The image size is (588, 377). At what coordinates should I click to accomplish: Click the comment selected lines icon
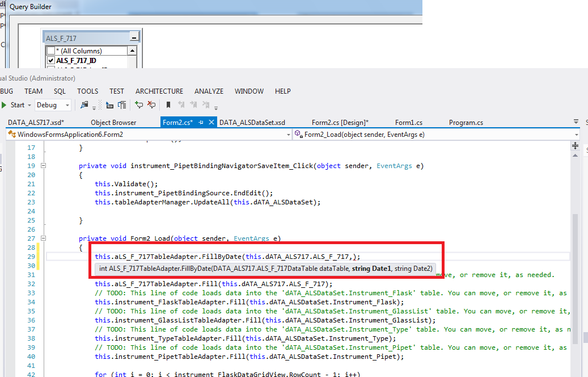pyautogui.click(x=139, y=105)
